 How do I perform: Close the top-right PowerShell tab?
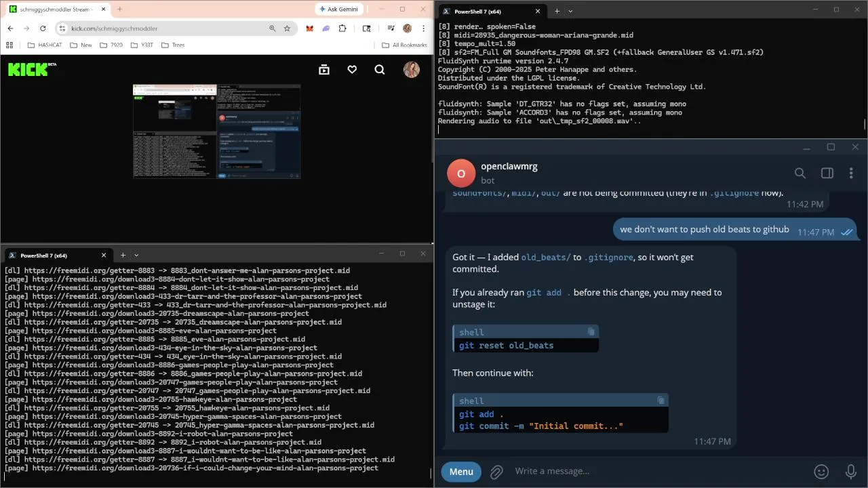point(538,11)
